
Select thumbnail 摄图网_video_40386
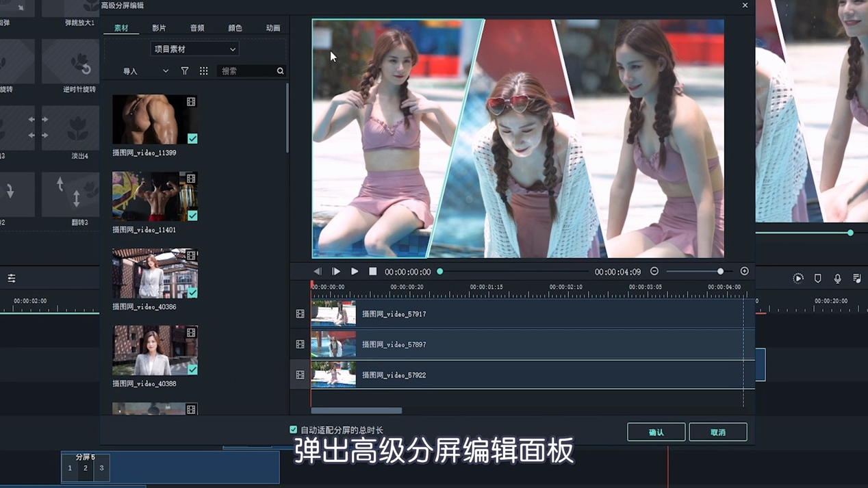pyautogui.click(x=155, y=274)
